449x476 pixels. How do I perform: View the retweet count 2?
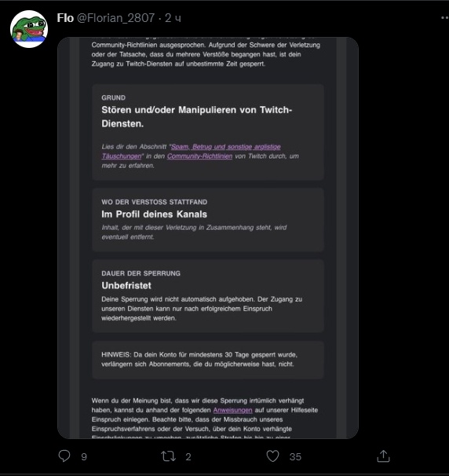click(188, 457)
